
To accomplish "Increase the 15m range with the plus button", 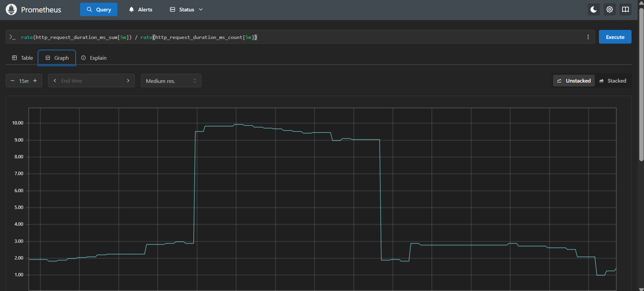I will [x=35, y=81].
